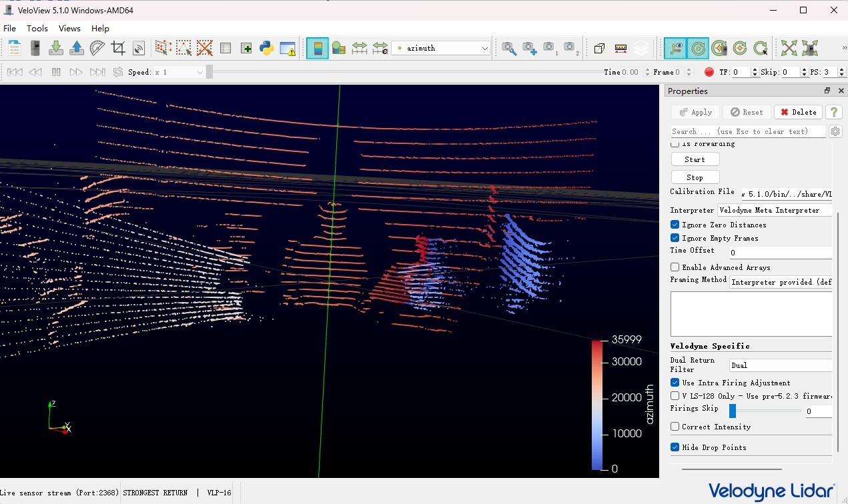Toggle the highlighted center of rotation icon
848x504 pixels.
pos(698,48)
